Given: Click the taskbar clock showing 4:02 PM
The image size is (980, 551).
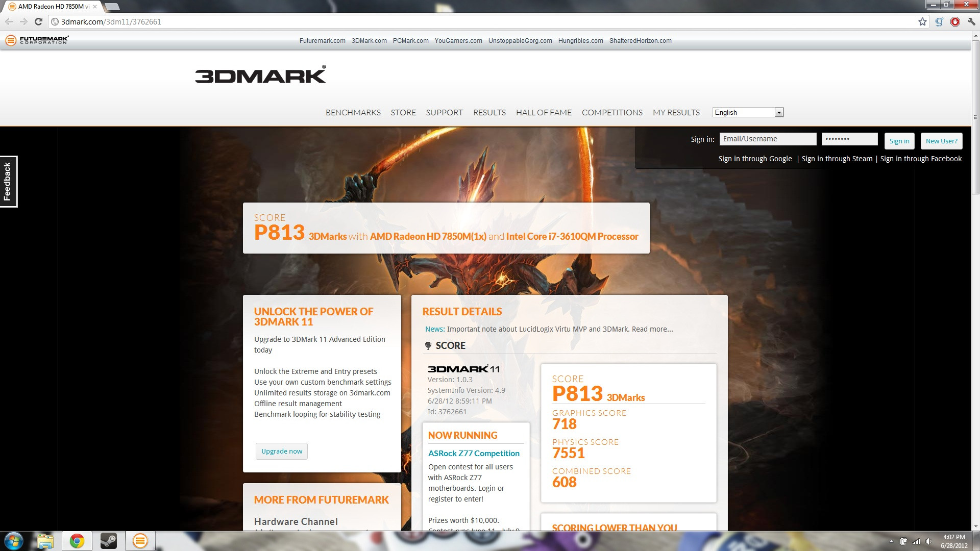Looking at the screenshot, I should coord(954,541).
